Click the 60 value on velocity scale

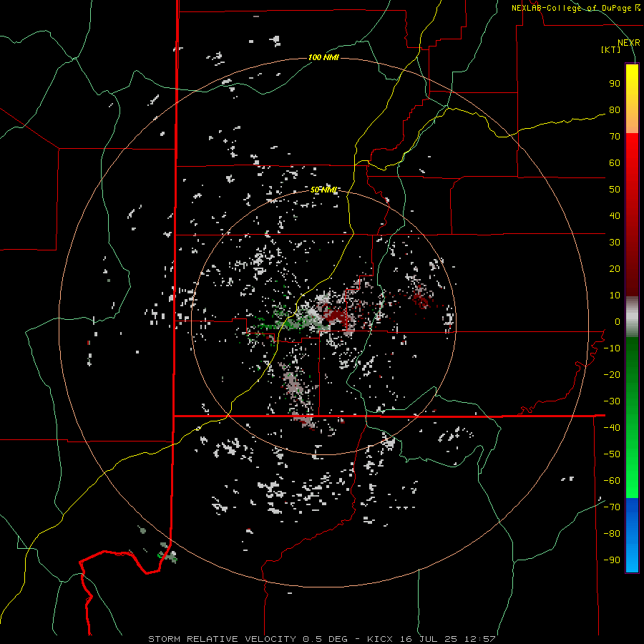click(x=615, y=163)
